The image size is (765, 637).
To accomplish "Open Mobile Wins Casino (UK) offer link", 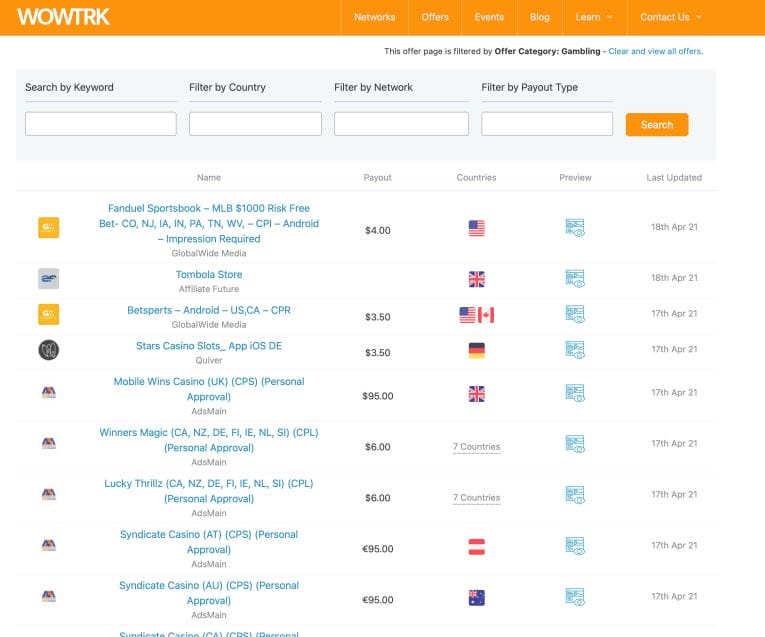I will (209, 389).
